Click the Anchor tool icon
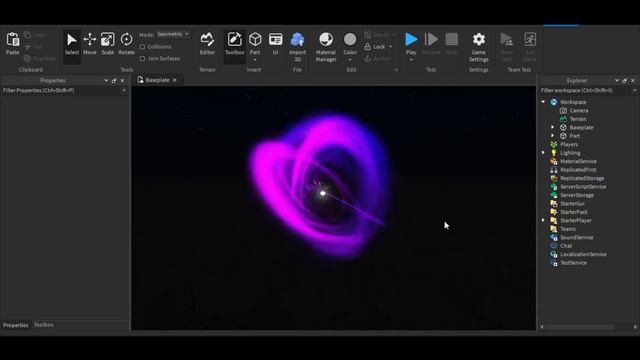Image resolution: width=640 pixels, height=360 pixels. [x=367, y=58]
